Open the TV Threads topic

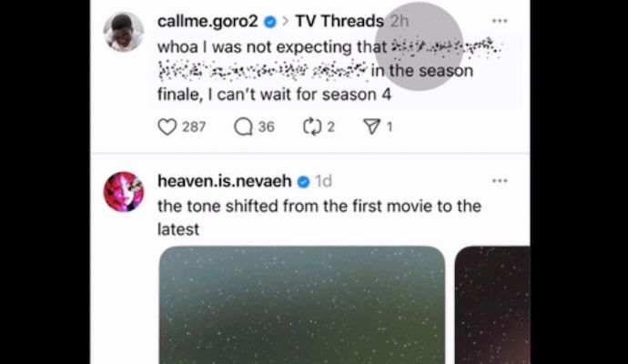339,21
